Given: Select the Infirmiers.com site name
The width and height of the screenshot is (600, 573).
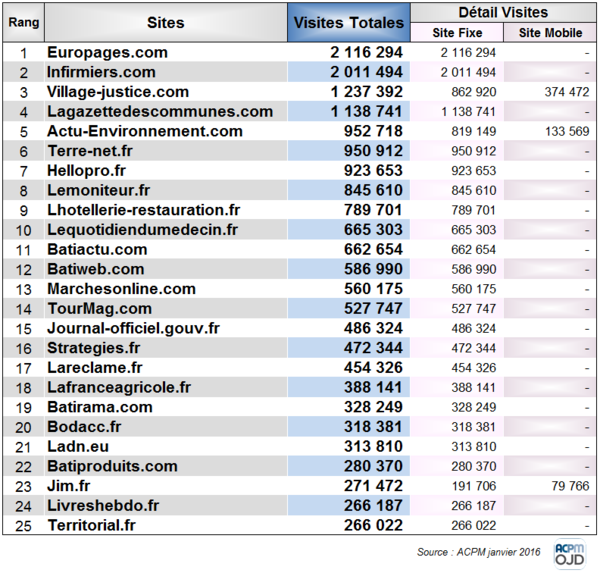Looking at the screenshot, I should [x=101, y=72].
